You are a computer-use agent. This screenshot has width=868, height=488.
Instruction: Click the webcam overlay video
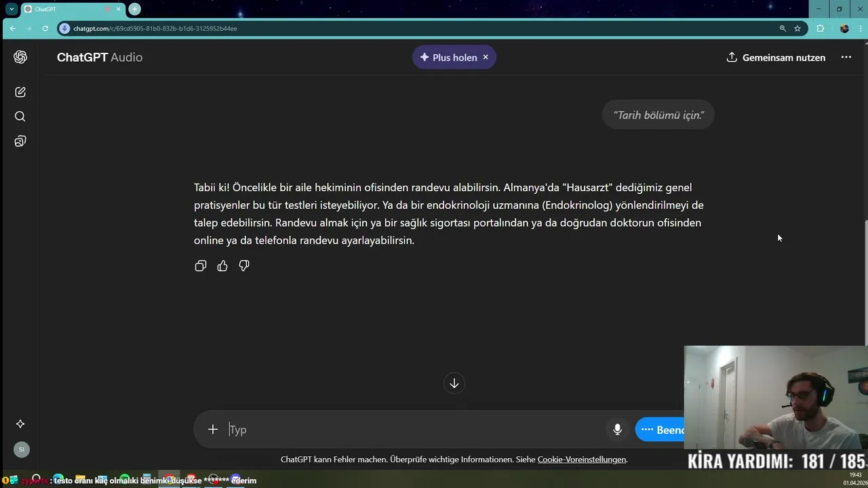pos(776,397)
